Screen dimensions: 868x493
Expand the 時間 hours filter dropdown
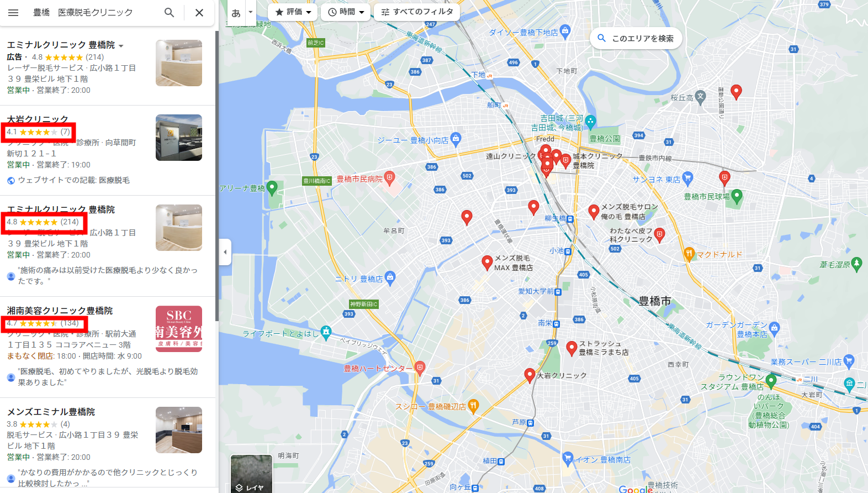coord(346,12)
